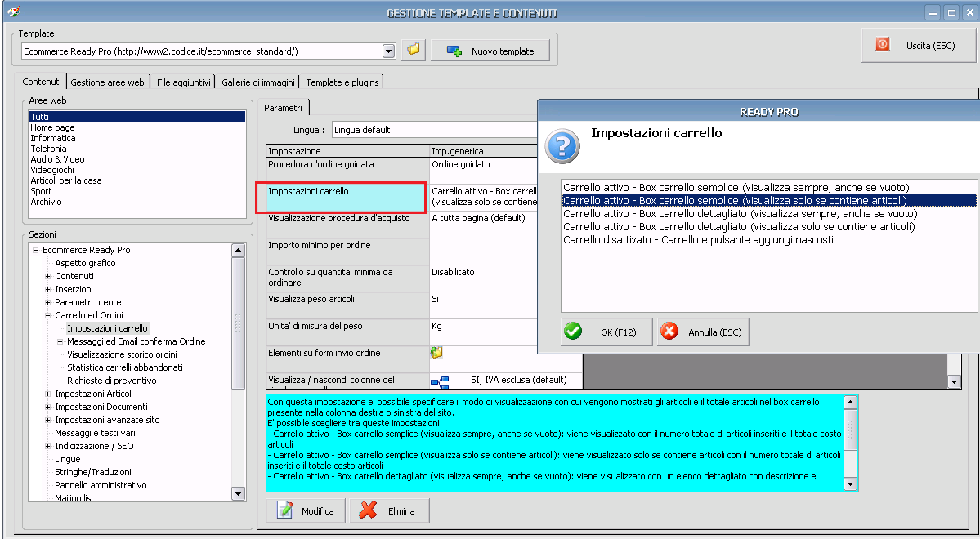Expand the Parametri utente tree node

pyautogui.click(x=48, y=302)
